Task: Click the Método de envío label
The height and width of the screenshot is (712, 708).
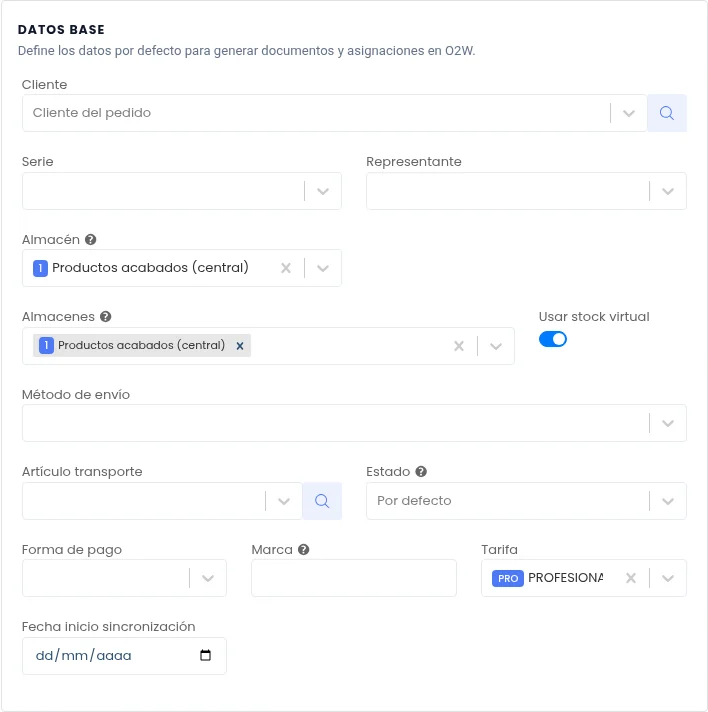Action: click(76, 394)
